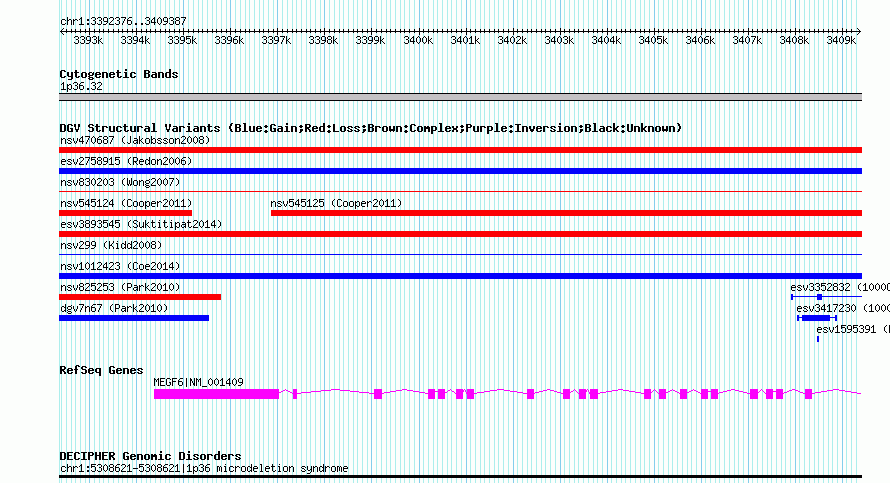Select the gray 1p36.32 cytogenetic band bar
Image resolution: width=890 pixels, height=483 pixels.
(460, 97)
